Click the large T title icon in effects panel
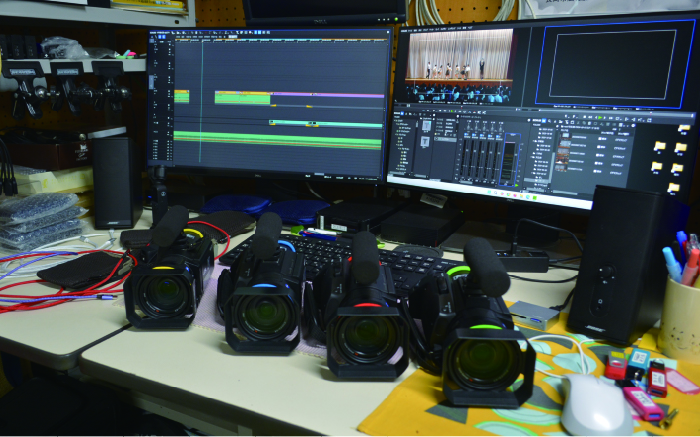The image size is (700, 437). pyautogui.click(x=425, y=127)
